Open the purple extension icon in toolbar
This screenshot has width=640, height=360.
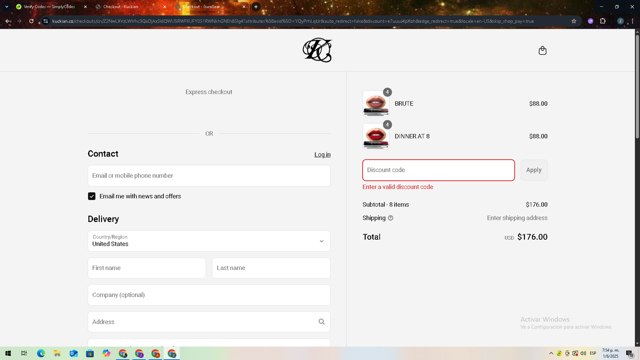(x=590, y=21)
